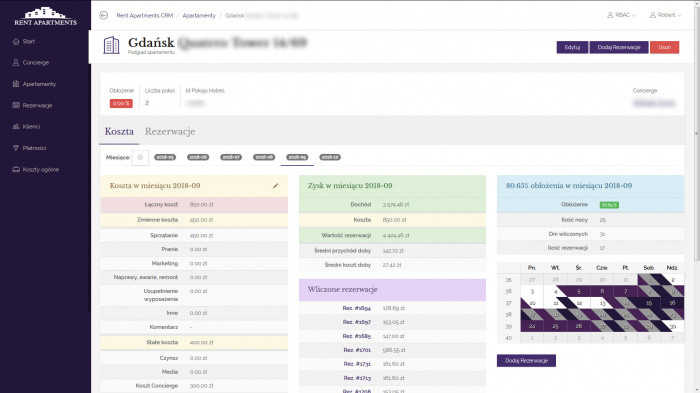
Task: Click day 11 in the calendar
Action: [x=555, y=303]
